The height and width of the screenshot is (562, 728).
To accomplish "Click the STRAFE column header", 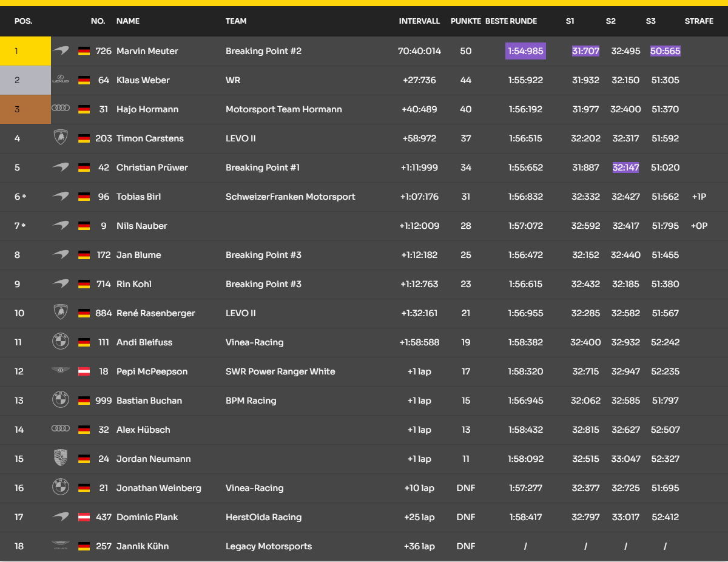I will [x=699, y=21].
